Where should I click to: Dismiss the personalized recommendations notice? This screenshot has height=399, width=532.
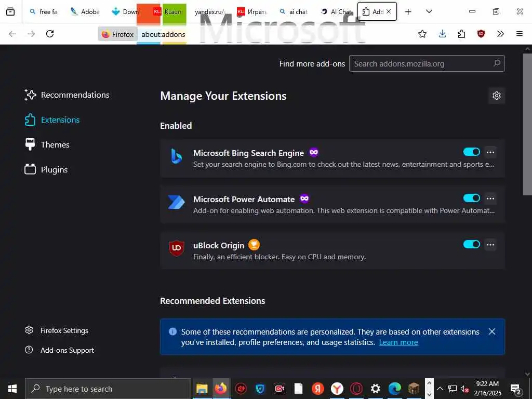pyautogui.click(x=492, y=331)
